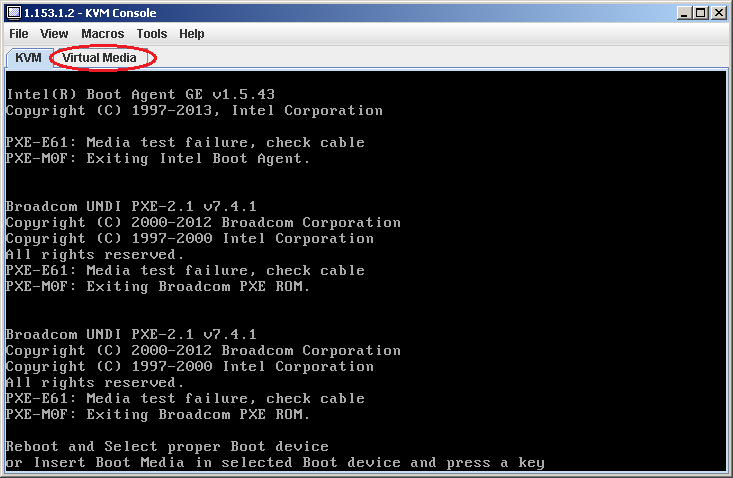Open the View menu
The height and width of the screenshot is (478, 733).
pyautogui.click(x=54, y=34)
